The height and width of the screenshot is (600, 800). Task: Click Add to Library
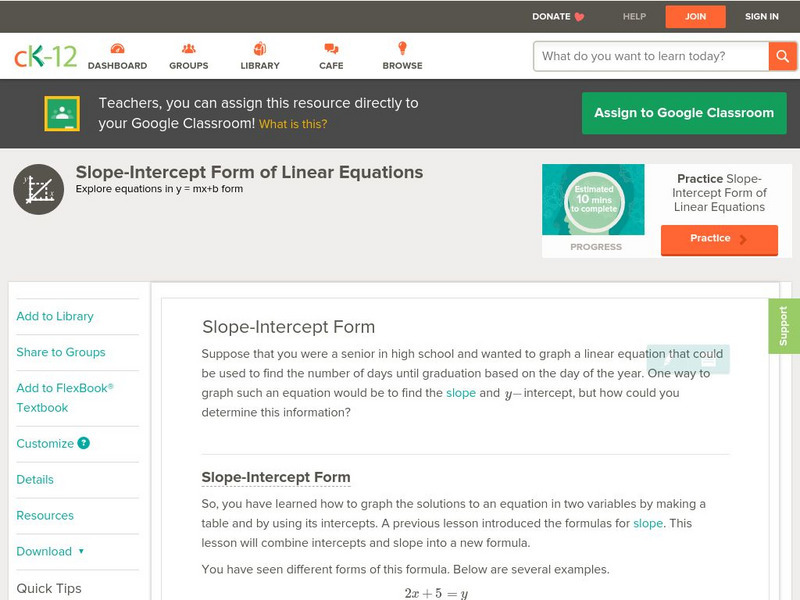[x=55, y=316]
